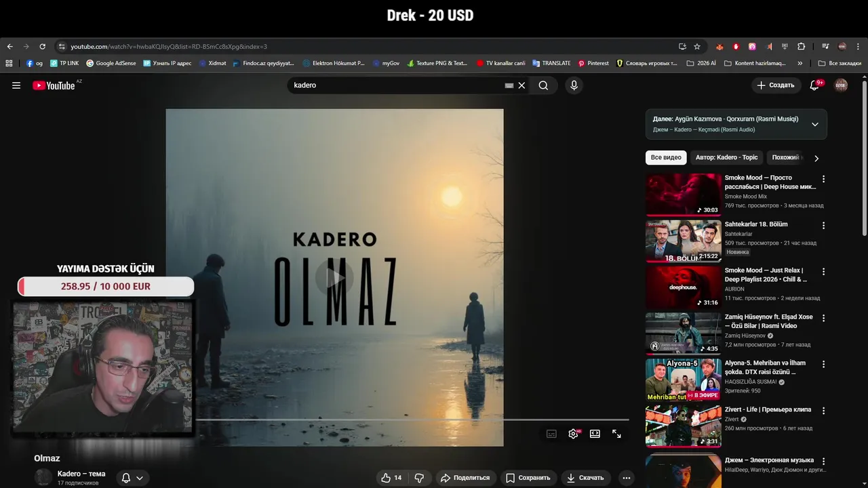Open the Google AdSense bookmark
The width and height of the screenshot is (868, 488).
111,63
